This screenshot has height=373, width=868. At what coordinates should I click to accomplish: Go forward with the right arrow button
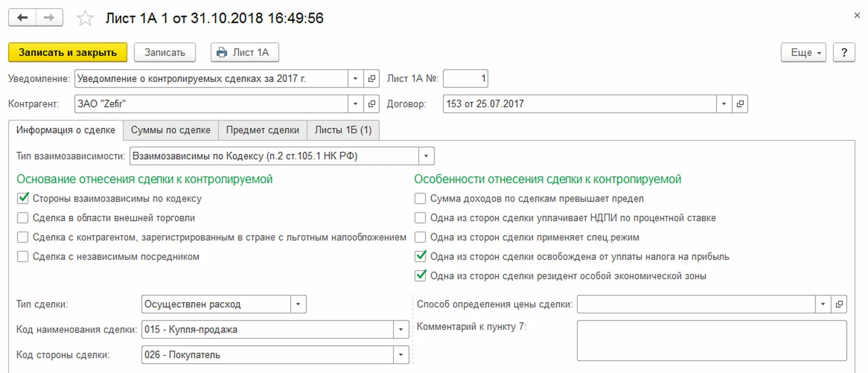pyautogui.click(x=49, y=18)
